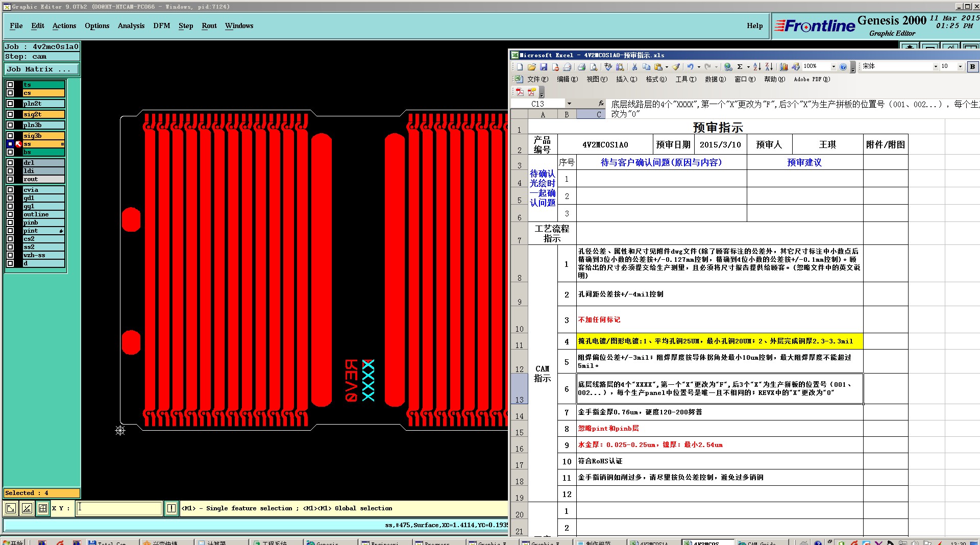Toggle display of the ts layer
The height and width of the screenshot is (545, 980).
coord(10,85)
